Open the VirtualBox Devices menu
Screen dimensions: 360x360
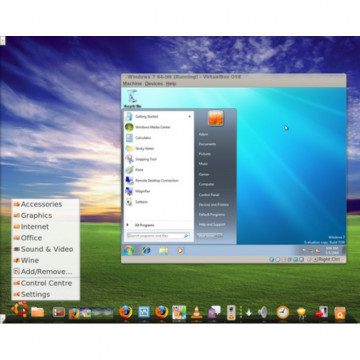point(154,83)
